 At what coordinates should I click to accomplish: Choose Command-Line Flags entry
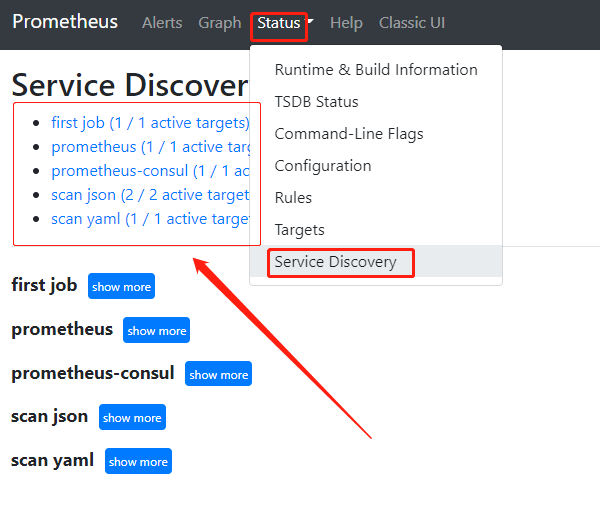pos(376,134)
